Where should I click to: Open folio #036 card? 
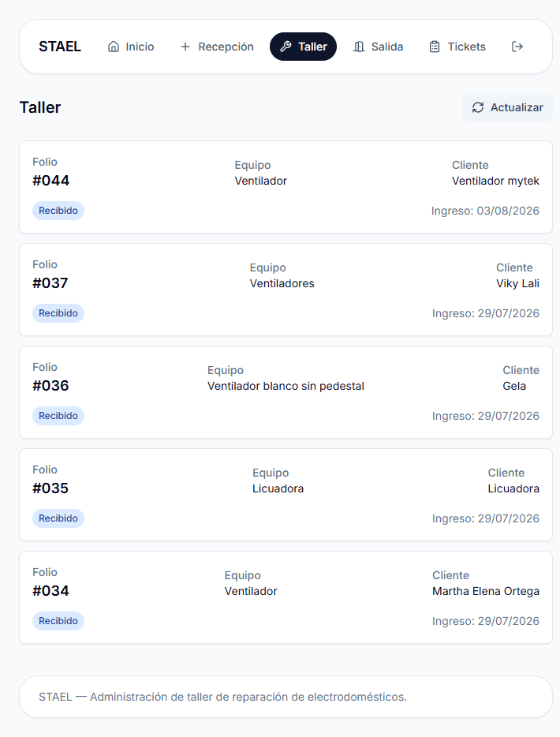(x=286, y=392)
